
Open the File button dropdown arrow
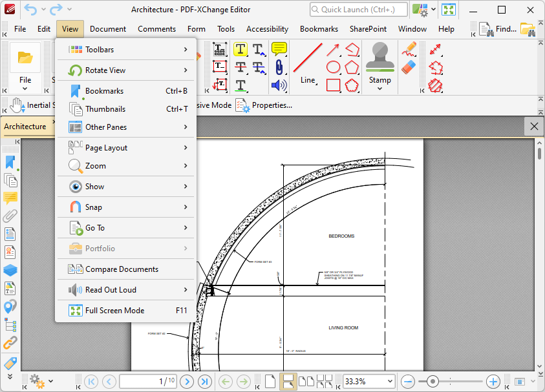click(25, 88)
